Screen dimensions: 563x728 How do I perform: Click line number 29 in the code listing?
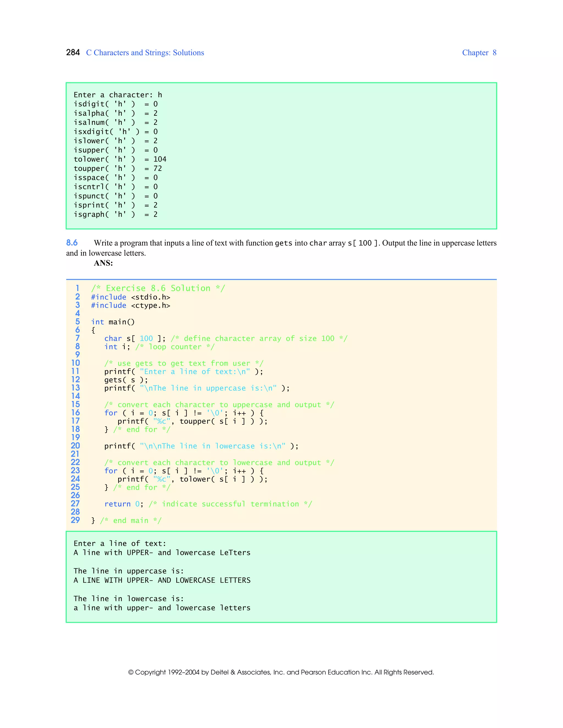click(x=75, y=520)
